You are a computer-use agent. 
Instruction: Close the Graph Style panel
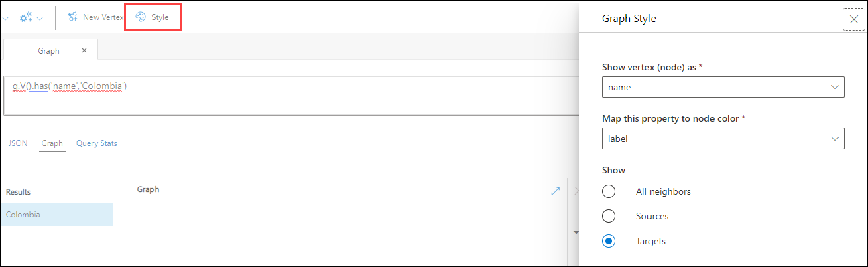[853, 19]
